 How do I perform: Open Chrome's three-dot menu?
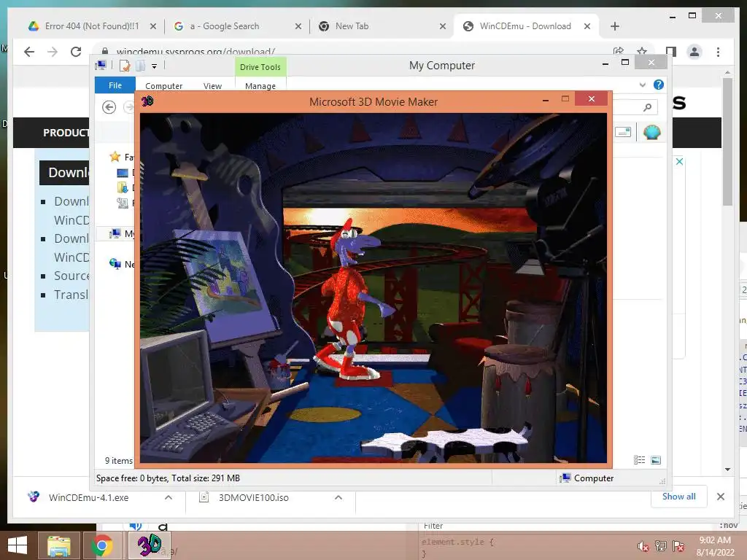point(719,52)
